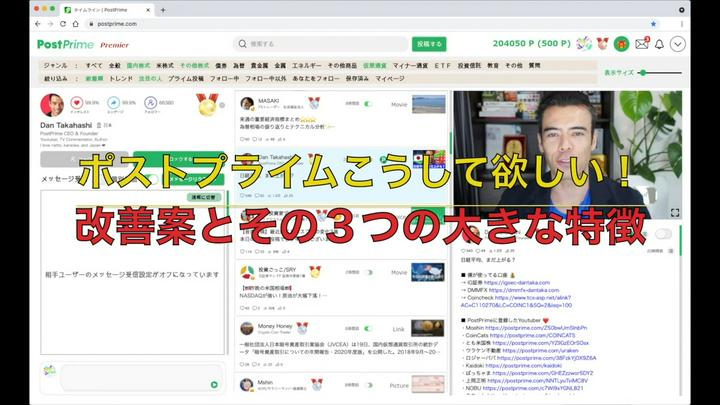The width and height of the screenshot is (720, 405).
Task: Filter posts by フォロー中以外
Action: (265, 79)
